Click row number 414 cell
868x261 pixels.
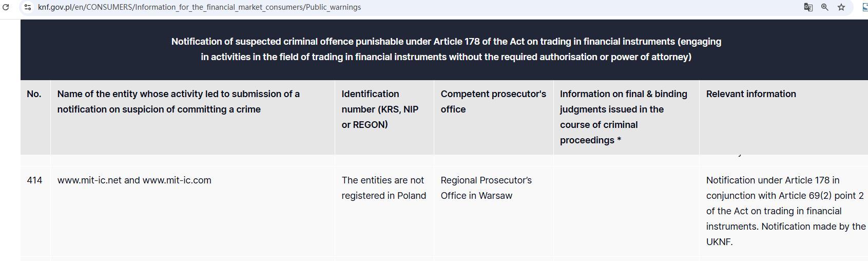tap(34, 180)
